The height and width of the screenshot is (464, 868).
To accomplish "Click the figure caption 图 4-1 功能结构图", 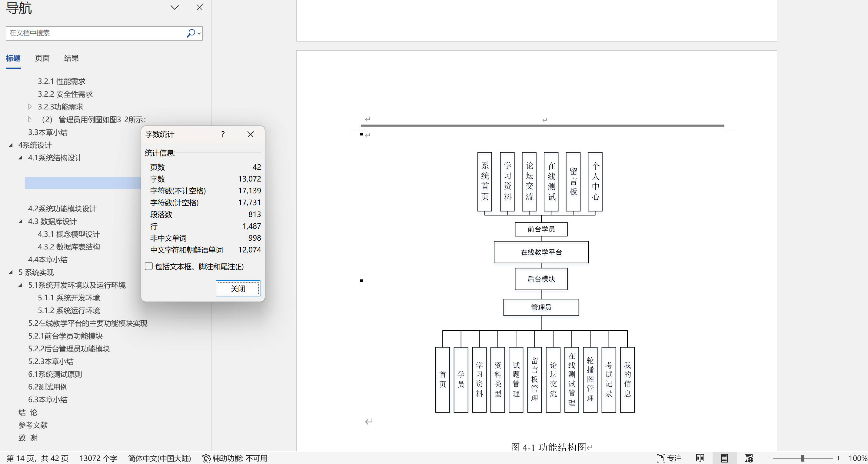I will point(549,447).
